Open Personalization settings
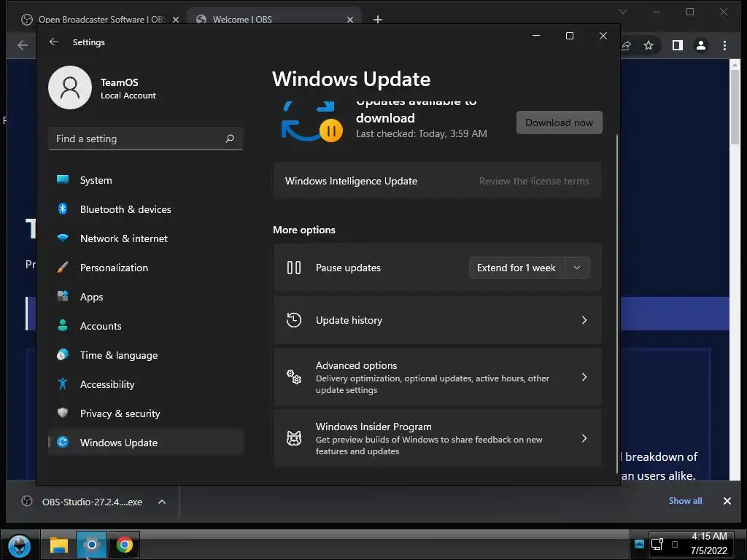Viewport: 747px width, 560px height. click(146, 268)
